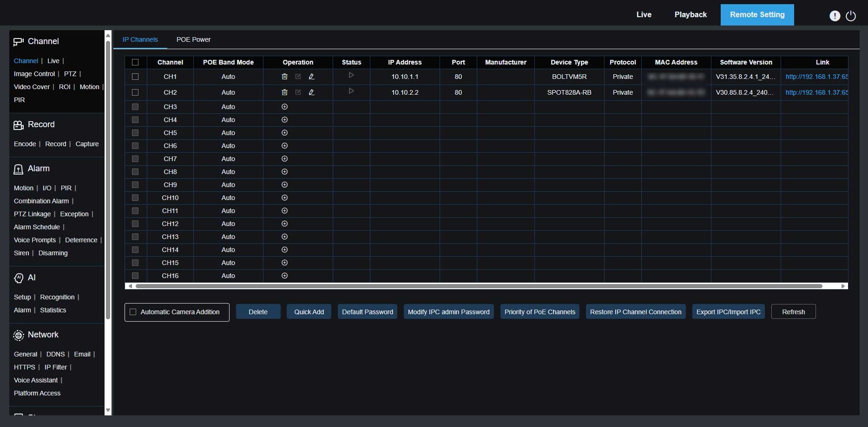Check the CH1 row checkbox
This screenshot has height=427, width=868.
[x=135, y=77]
